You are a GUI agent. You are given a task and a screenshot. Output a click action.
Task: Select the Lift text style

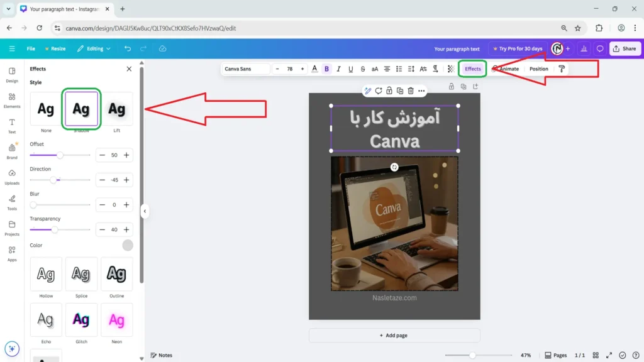pyautogui.click(x=116, y=109)
